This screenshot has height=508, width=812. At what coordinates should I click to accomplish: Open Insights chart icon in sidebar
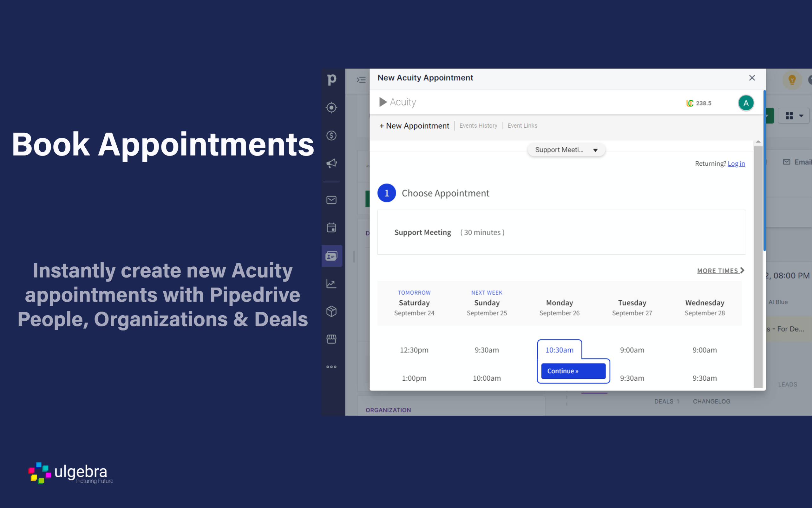tap(331, 284)
